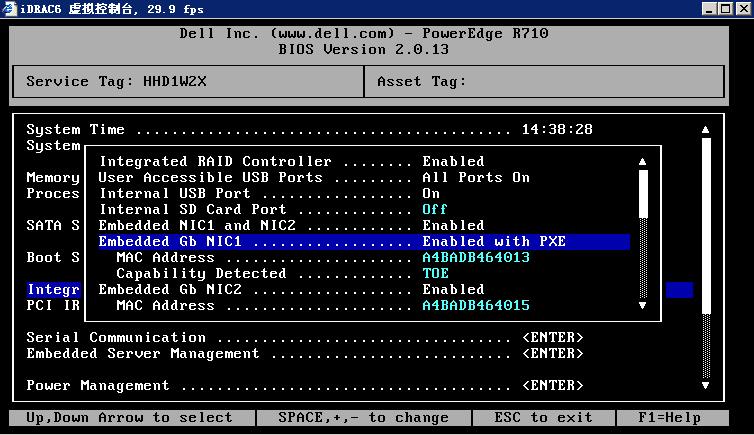Click 'BIOS Version 2.0.13' header text
The image size is (754, 435).
pos(364,49)
